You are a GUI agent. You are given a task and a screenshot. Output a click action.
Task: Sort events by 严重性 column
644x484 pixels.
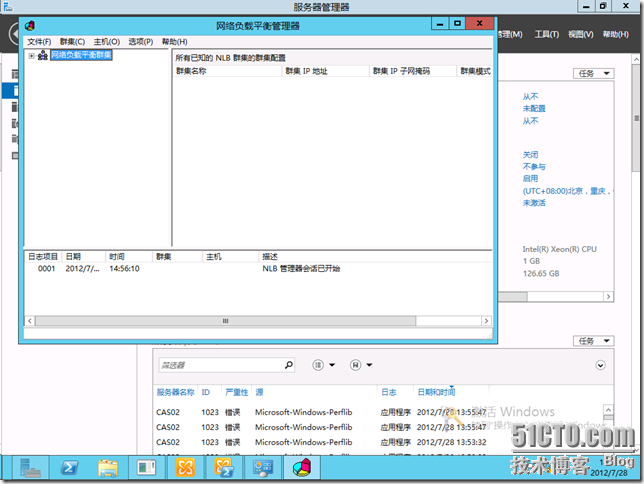point(237,392)
